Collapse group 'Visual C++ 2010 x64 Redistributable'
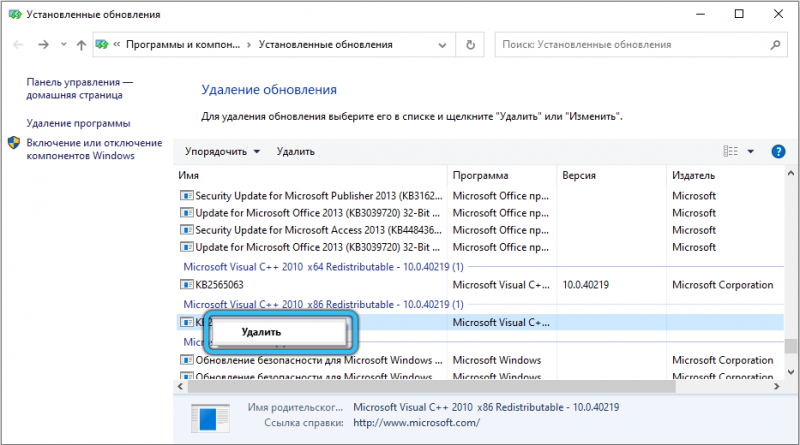 tap(323, 267)
